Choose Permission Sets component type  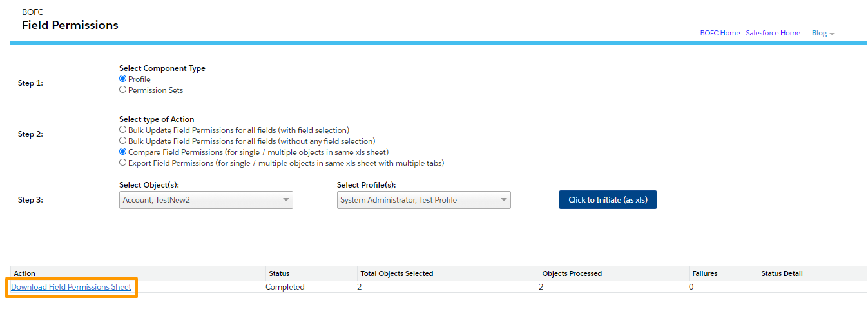(123, 90)
